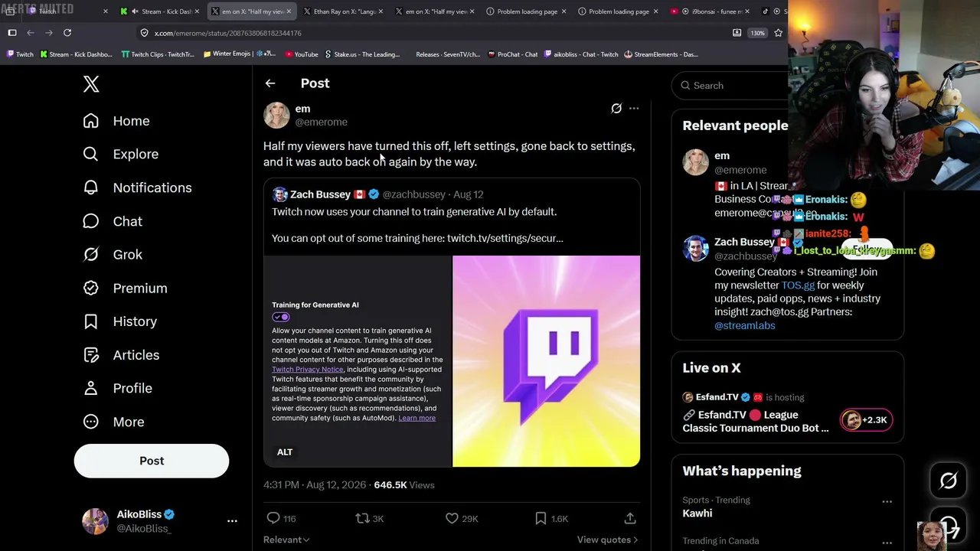Open Chat in the X sidebar
Screen dimensions: 980x551
[112, 221]
